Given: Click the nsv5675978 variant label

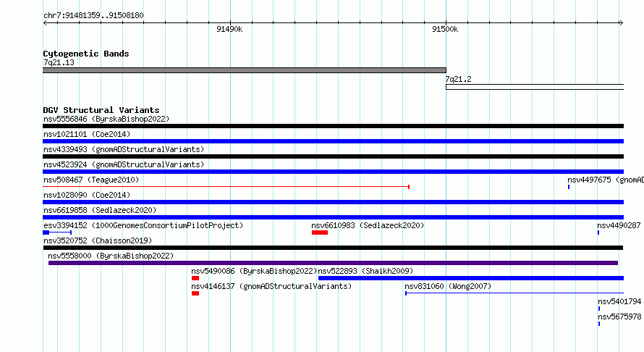Looking at the screenshot, I should pyautogui.click(x=619, y=317).
